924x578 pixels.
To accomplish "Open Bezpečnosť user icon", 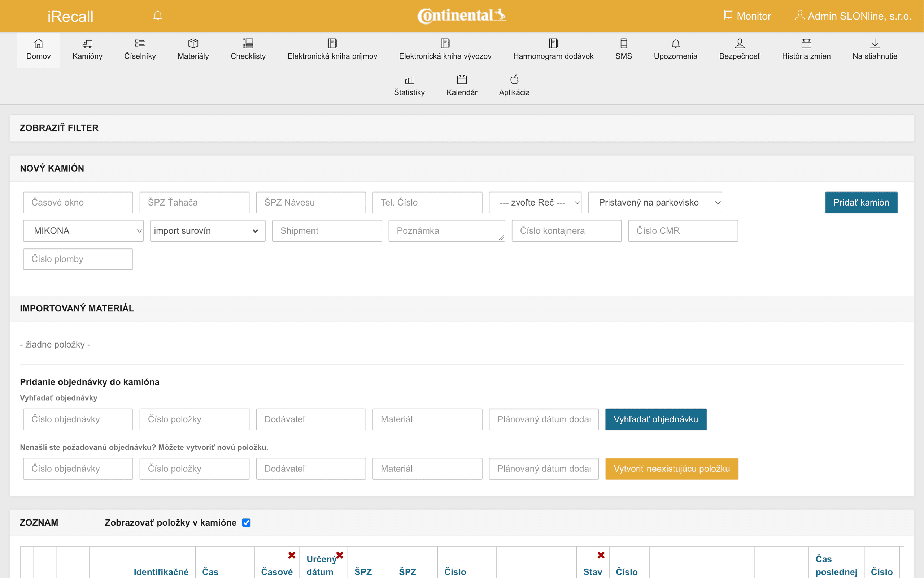I will pyautogui.click(x=740, y=43).
